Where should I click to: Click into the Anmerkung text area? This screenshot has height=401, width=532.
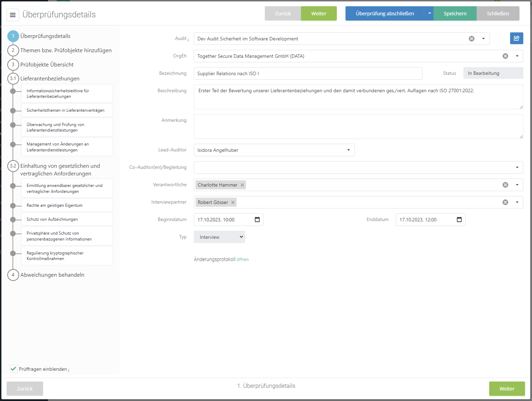[x=358, y=127]
